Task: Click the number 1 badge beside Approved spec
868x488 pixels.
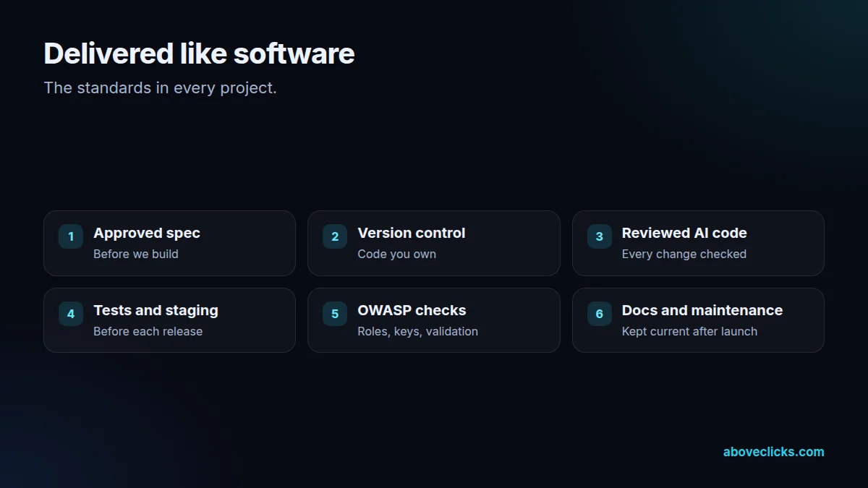Action: pos(71,236)
